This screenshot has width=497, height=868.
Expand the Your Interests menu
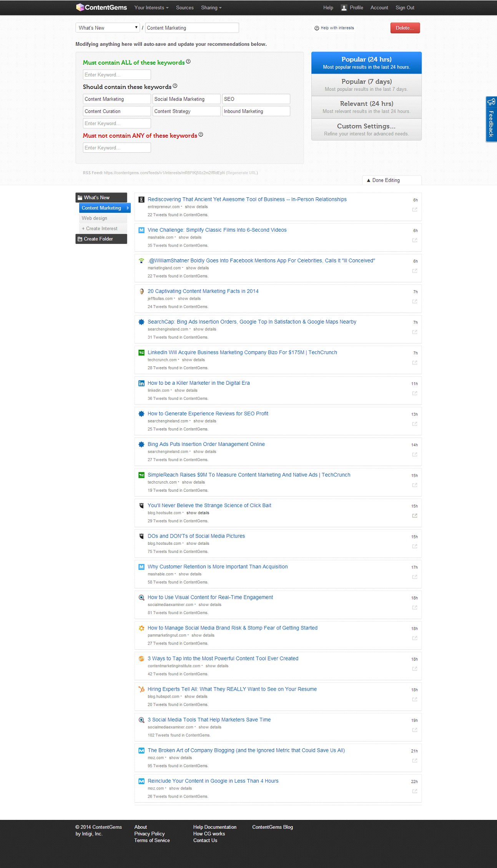coord(151,8)
